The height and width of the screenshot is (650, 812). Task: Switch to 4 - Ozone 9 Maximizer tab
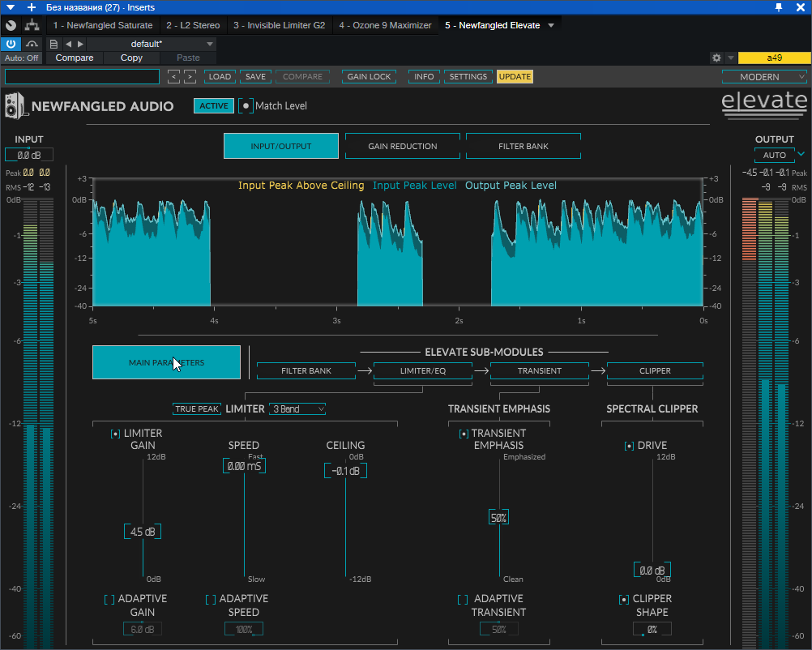pos(385,25)
